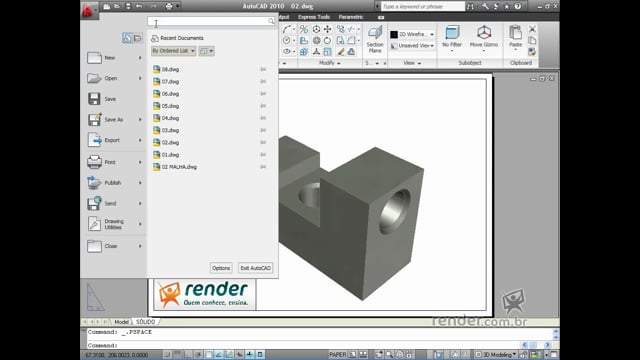Click the magnifier icon in menu search box
Viewport: 640px width, 360px height.
click(x=271, y=21)
